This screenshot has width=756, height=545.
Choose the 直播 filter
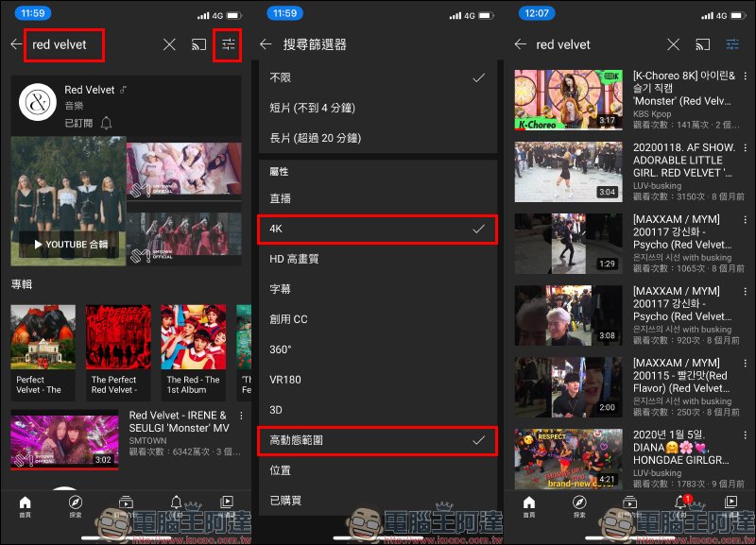point(377,198)
